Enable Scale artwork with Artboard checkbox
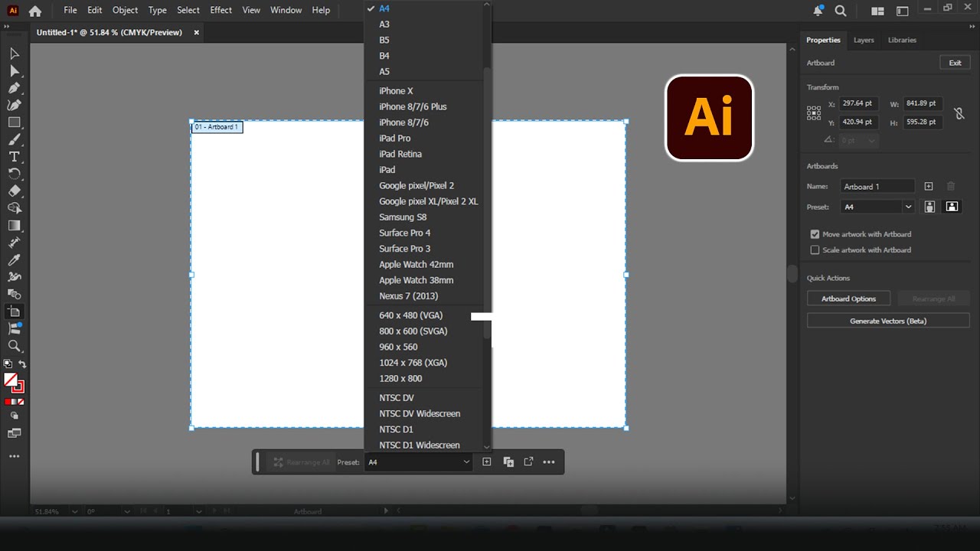This screenshot has height=551, width=980. click(x=815, y=250)
